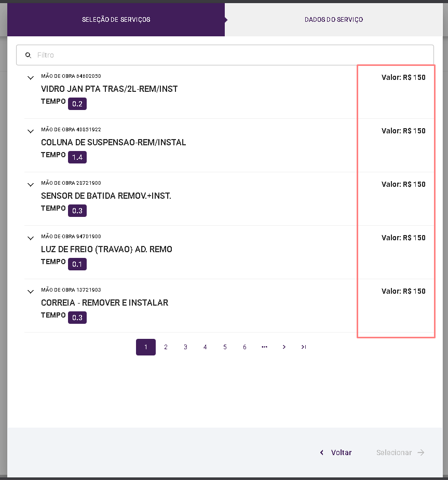Expand SENSOR DE BATIDA service row
Screen dimensions: 448x480
[30, 185]
